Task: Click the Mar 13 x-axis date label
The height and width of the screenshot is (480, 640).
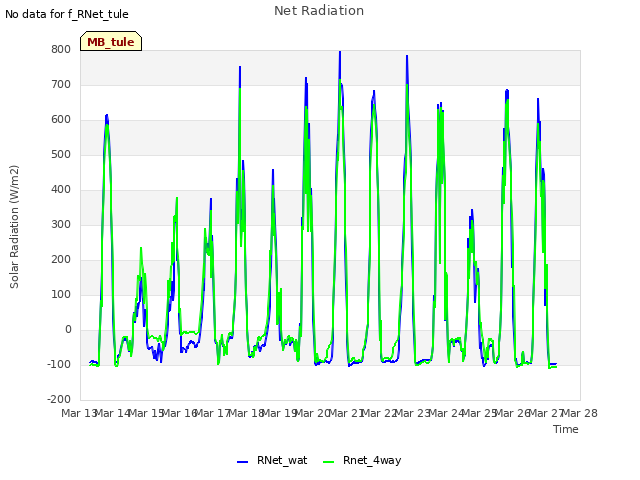Action: pyautogui.click(x=79, y=413)
